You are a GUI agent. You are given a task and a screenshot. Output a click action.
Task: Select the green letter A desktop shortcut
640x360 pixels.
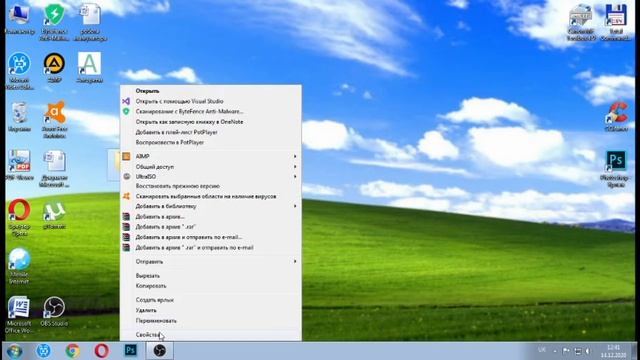coord(89,68)
